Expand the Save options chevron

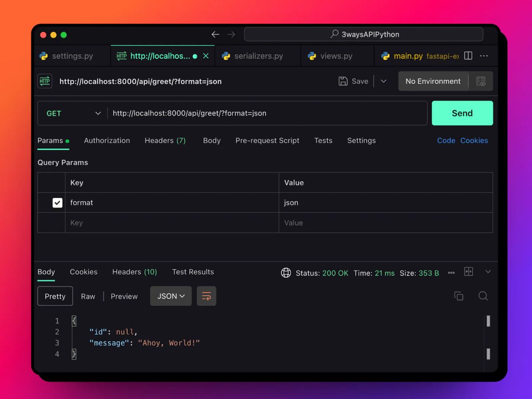click(x=383, y=81)
